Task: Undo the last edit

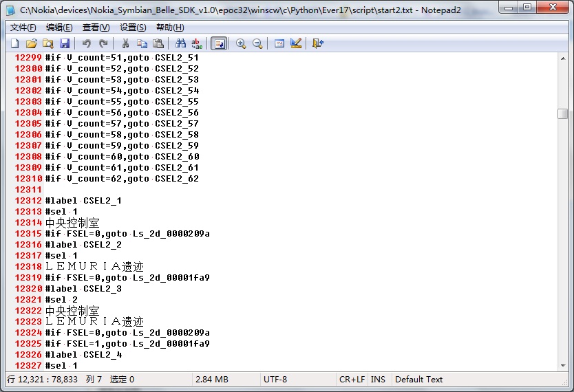Action: click(87, 43)
